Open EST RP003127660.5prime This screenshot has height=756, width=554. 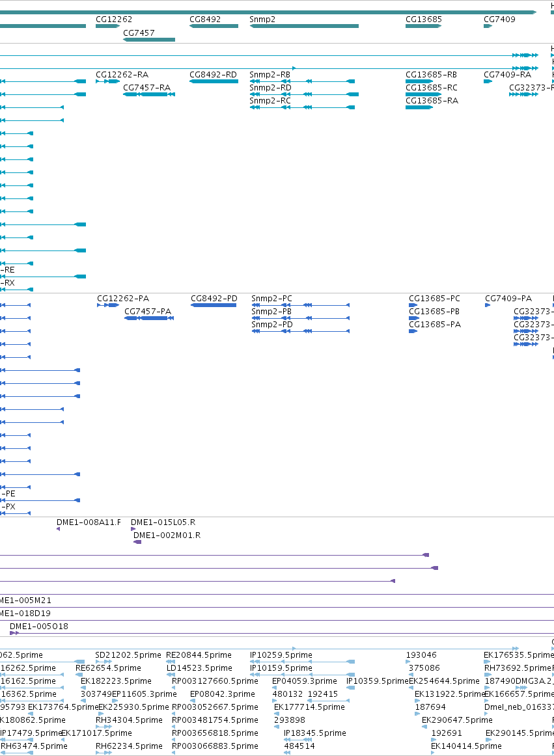coord(215,681)
